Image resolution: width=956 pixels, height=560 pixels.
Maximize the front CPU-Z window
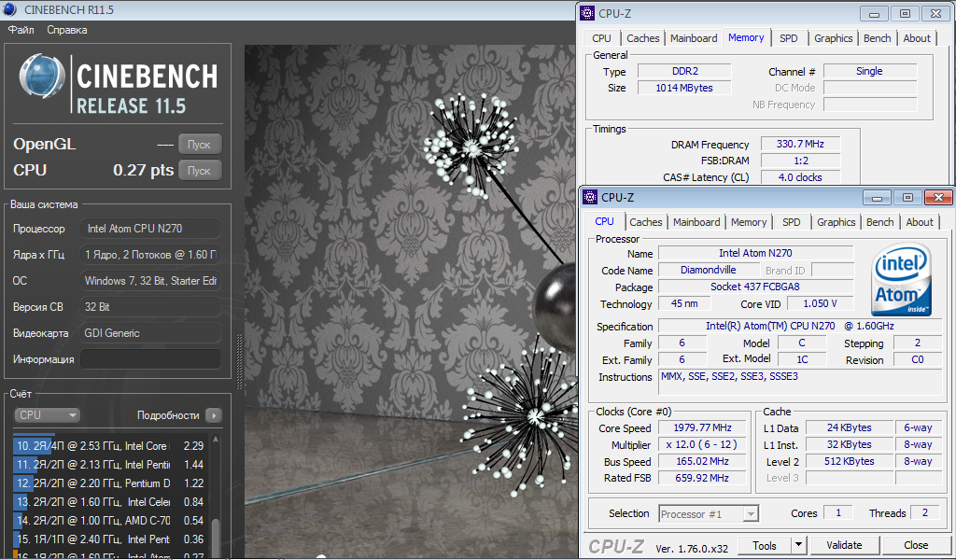(907, 198)
